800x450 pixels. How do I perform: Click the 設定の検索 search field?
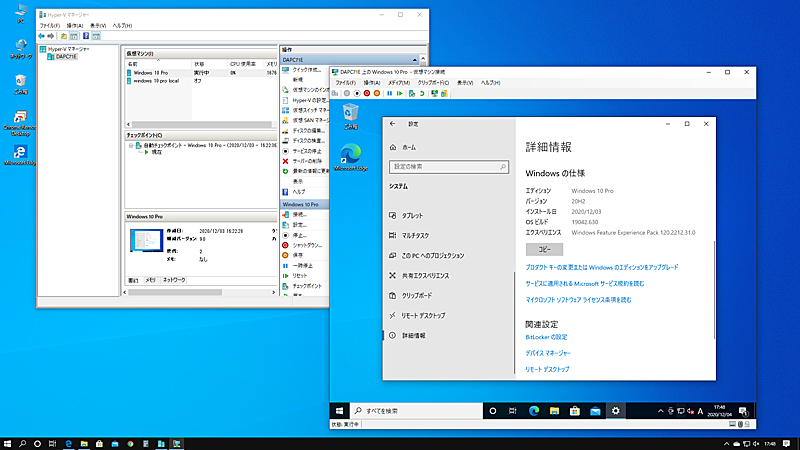coord(448,167)
